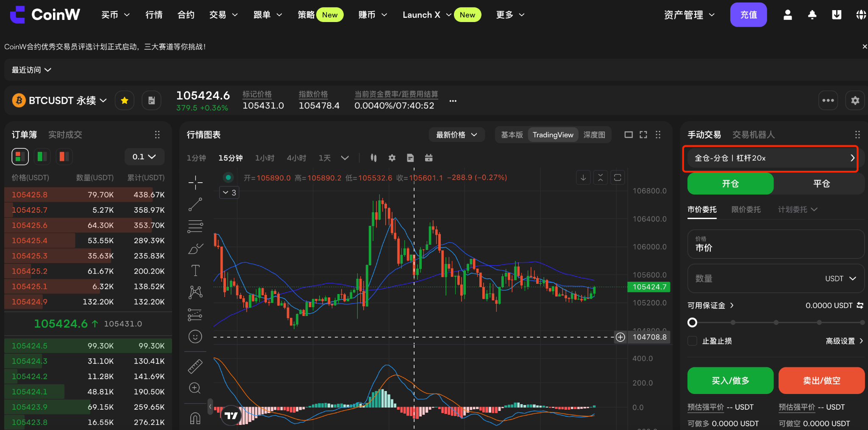Open settings gear in the BTCUSDT ticker bar
The height and width of the screenshot is (430, 868).
coord(855,100)
